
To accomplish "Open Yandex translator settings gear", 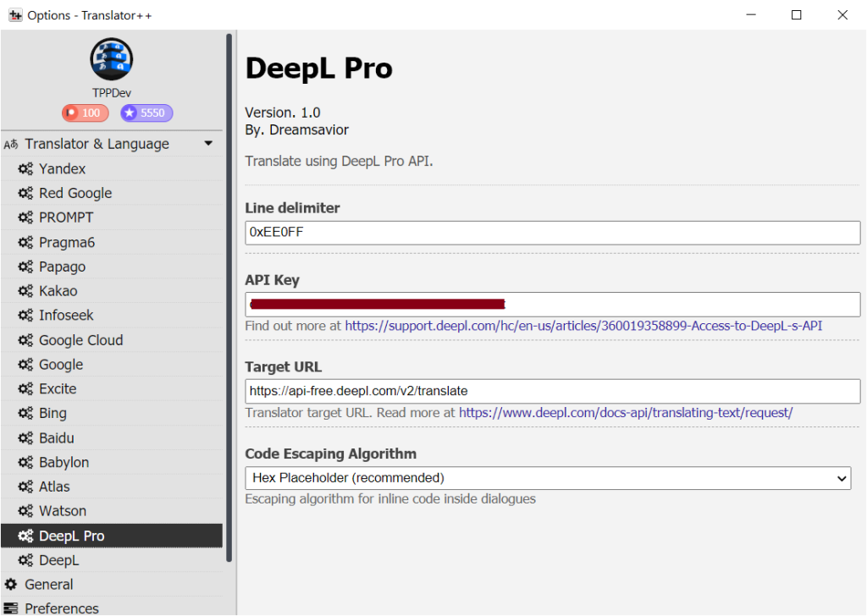I will pyautogui.click(x=24, y=168).
